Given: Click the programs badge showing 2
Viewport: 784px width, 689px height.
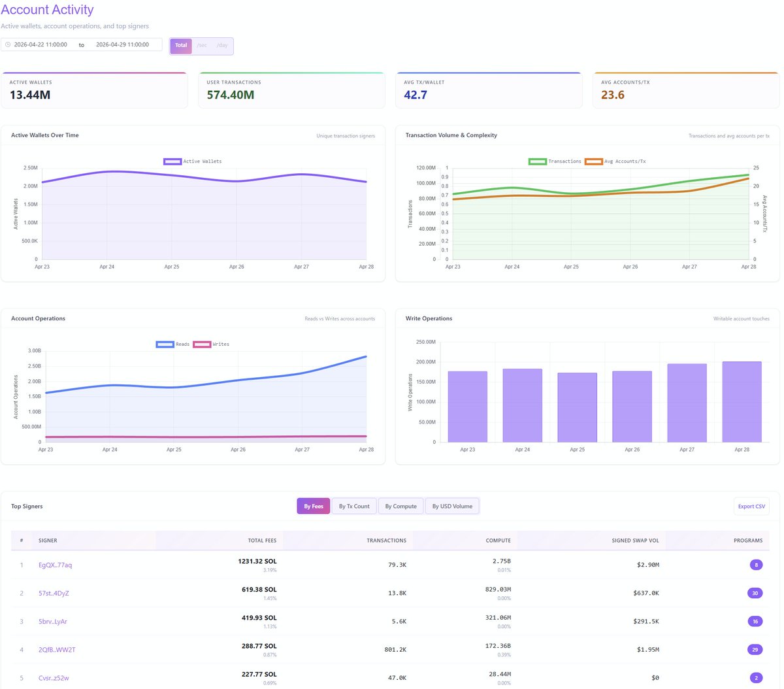Looking at the screenshot, I should click(x=756, y=678).
